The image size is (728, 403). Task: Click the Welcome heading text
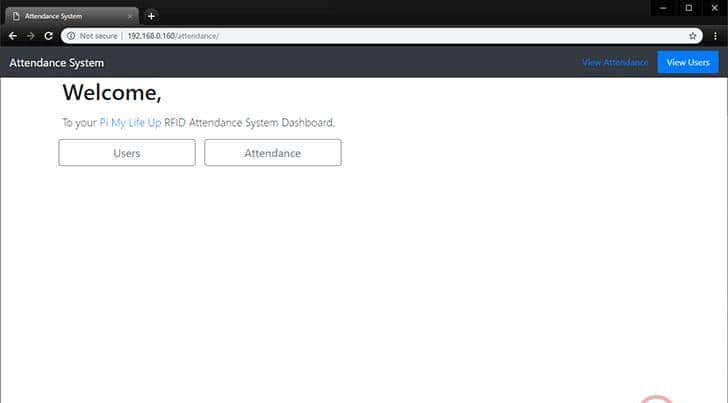point(111,94)
